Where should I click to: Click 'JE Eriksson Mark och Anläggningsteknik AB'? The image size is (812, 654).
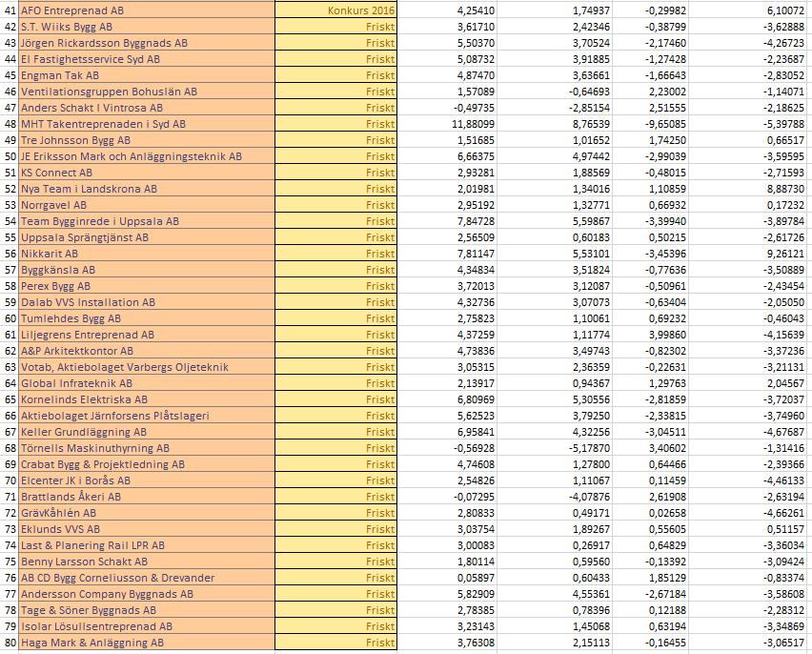pos(147,156)
